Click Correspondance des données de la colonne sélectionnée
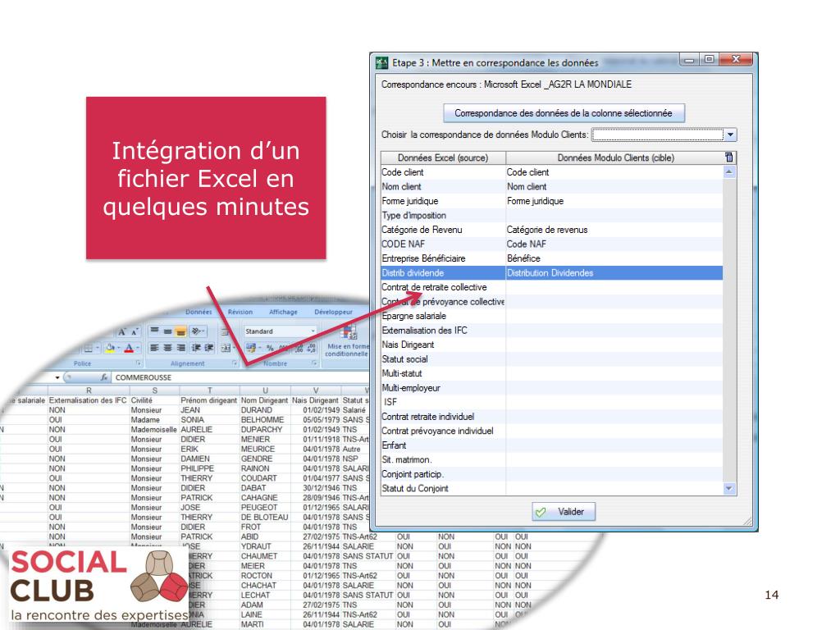 [x=564, y=113]
